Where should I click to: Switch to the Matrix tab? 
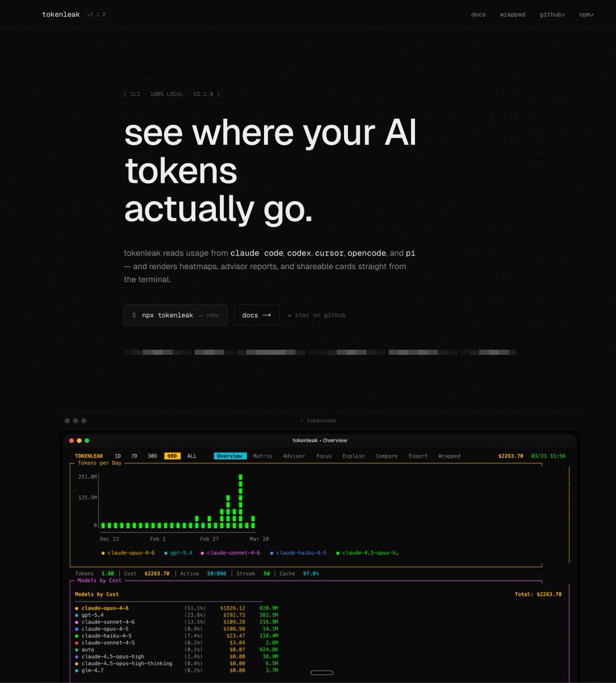point(262,456)
